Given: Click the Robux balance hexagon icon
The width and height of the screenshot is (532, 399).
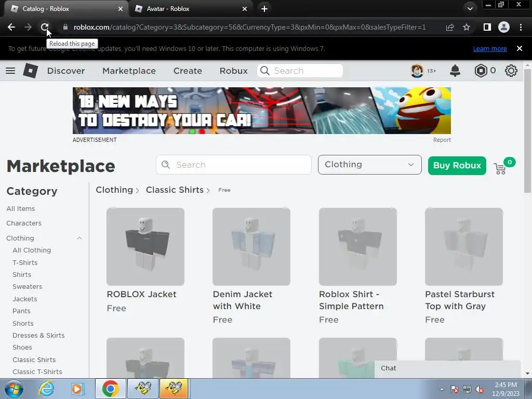Looking at the screenshot, I should pyautogui.click(x=481, y=71).
